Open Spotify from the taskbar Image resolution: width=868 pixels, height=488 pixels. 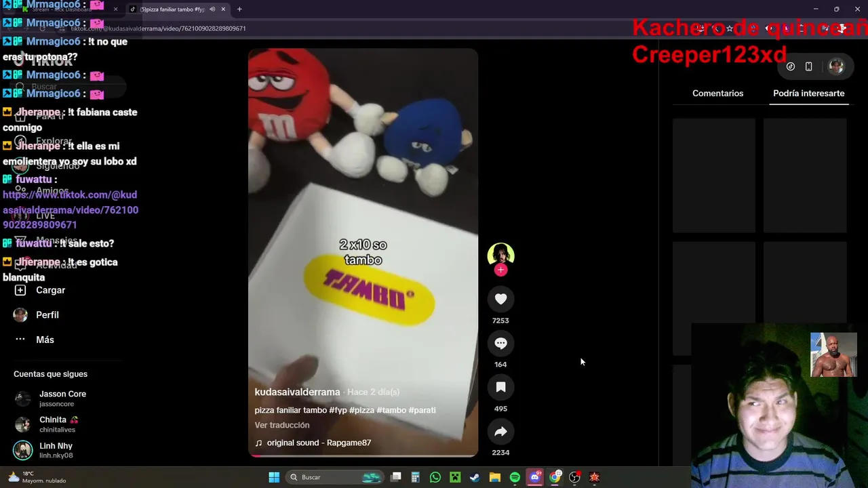click(515, 477)
